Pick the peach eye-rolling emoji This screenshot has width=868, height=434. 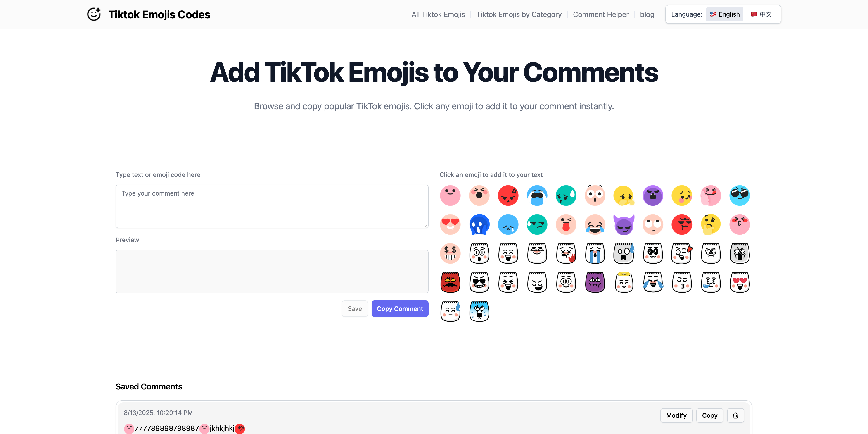point(653,224)
